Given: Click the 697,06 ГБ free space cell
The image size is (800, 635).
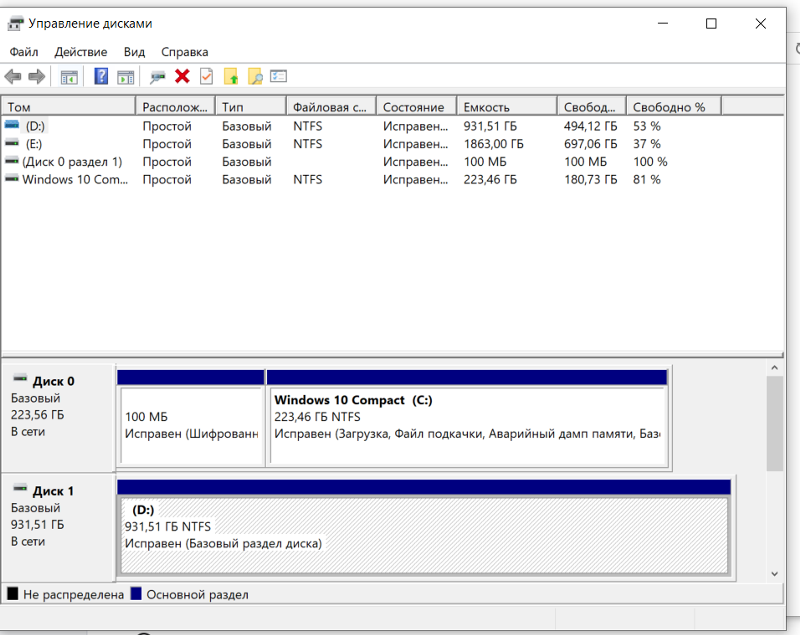Looking at the screenshot, I should [x=590, y=144].
